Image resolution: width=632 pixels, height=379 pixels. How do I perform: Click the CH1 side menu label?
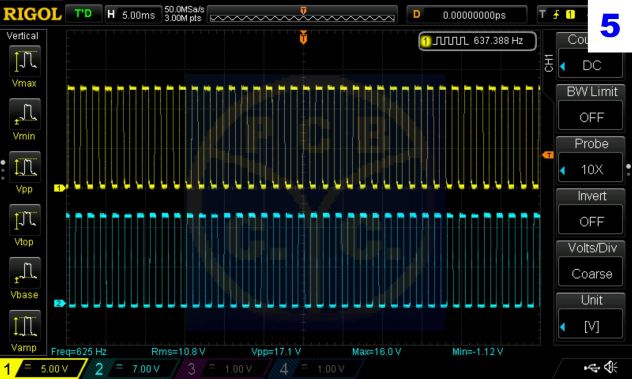coord(549,63)
